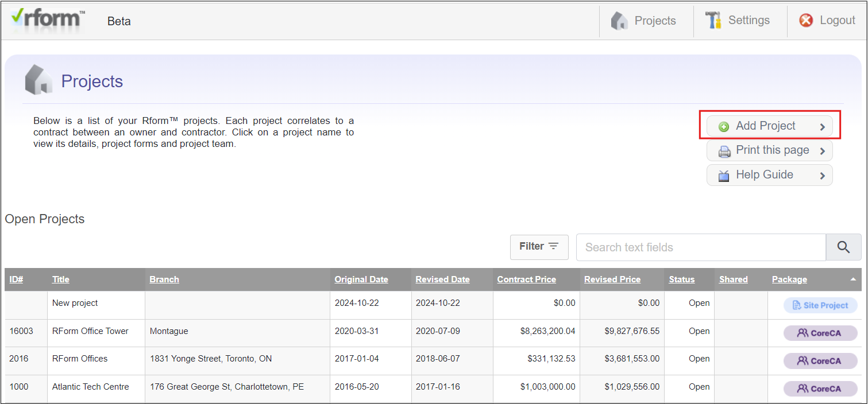Click the Settings tools icon in header
Viewport: 868px width, 404px height.
[713, 21]
